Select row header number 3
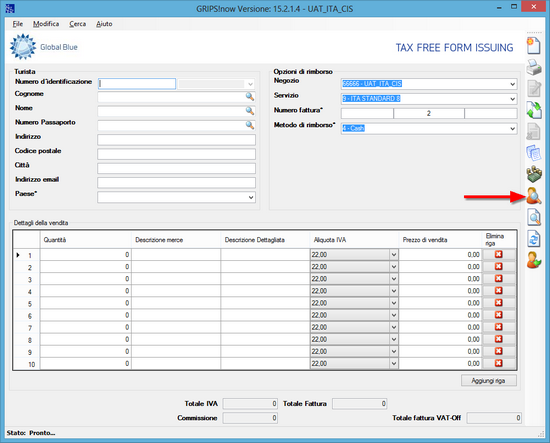The height and width of the screenshot is (443, 550). (27, 279)
